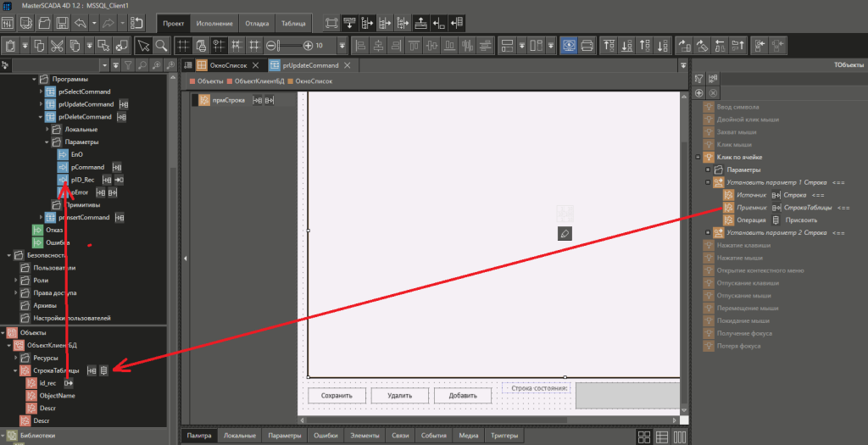The image size is (868, 445).
Task: Click the Undo arrow icon
Action: click(x=80, y=22)
